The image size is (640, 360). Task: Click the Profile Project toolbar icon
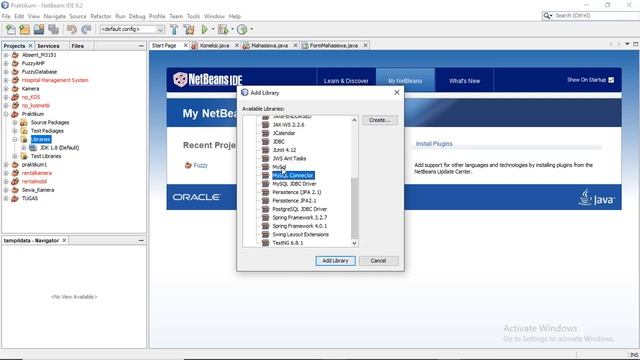pyautogui.click(x=242, y=29)
